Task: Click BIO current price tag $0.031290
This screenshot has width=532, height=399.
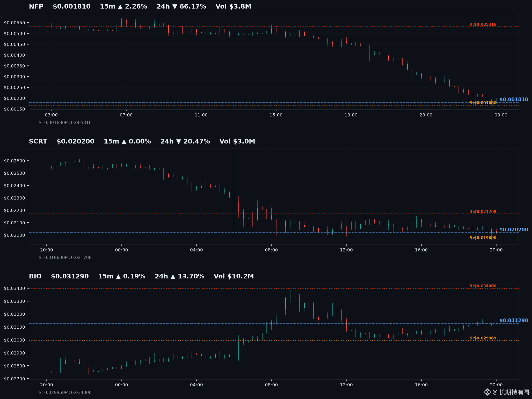Action: tap(514, 320)
